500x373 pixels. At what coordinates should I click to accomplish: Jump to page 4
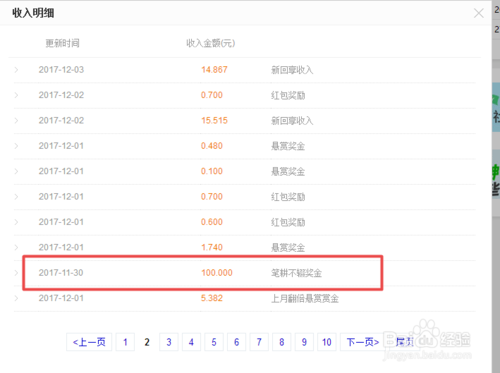point(191,342)
